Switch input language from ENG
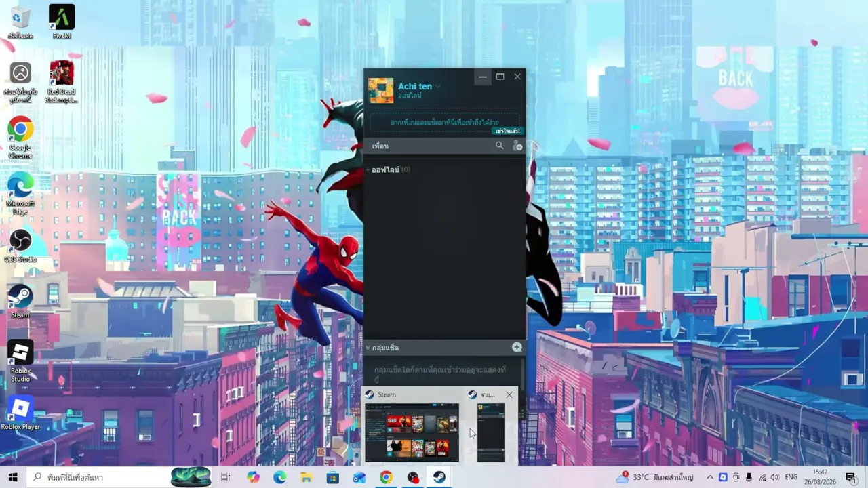Image resolution: width=868 pixels, height=488 pixels. (792, 477)
